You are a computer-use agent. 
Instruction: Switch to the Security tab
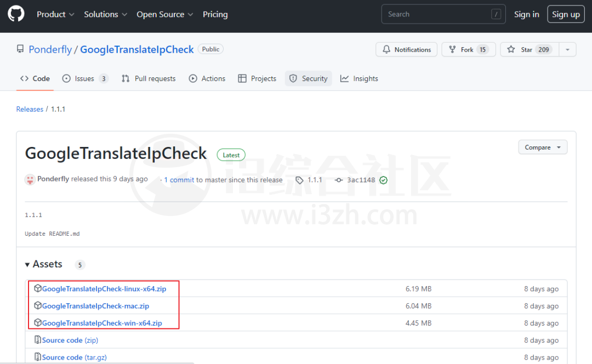point(309,78)
